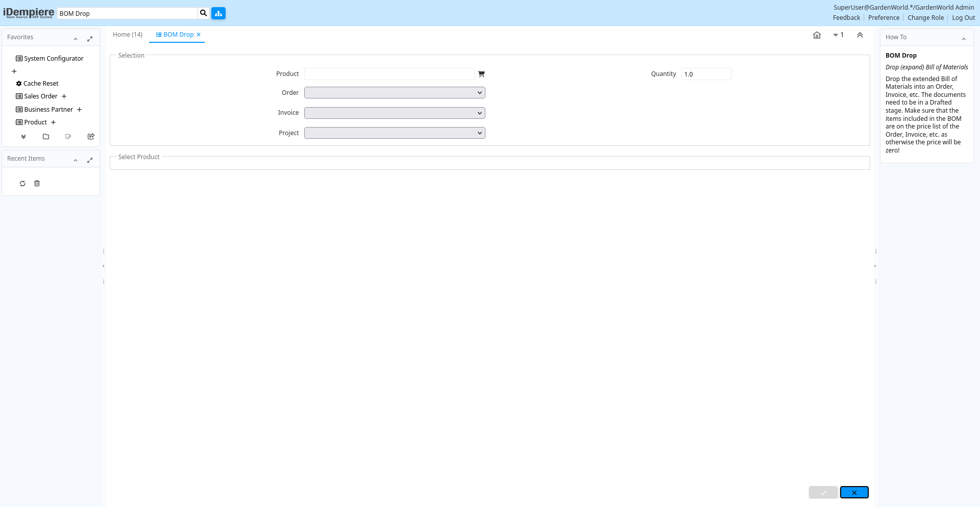Click the search magnifier icon
Image resolution: width=980 pixels, height=507 pixels.
click(203, 13)
